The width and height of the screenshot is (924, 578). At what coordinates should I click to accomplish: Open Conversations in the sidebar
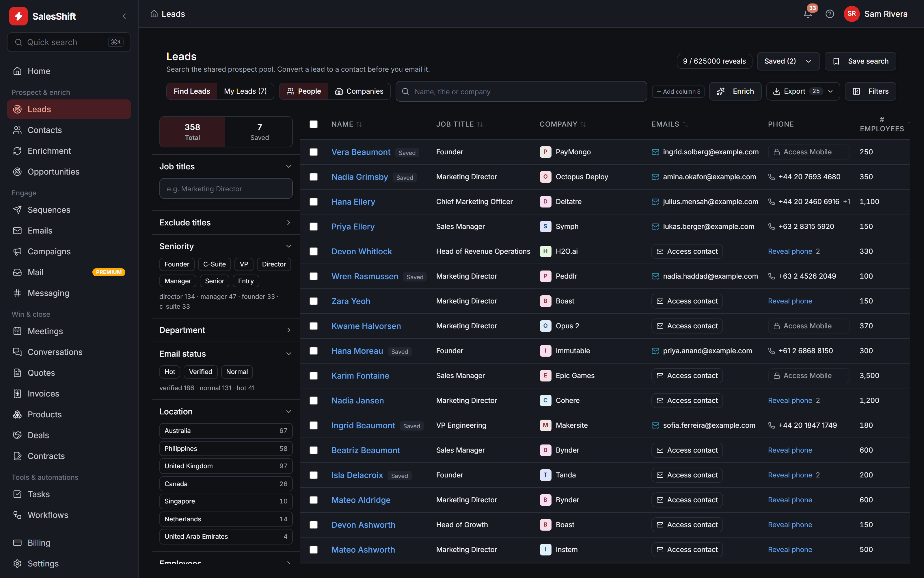tap(69, 352)
